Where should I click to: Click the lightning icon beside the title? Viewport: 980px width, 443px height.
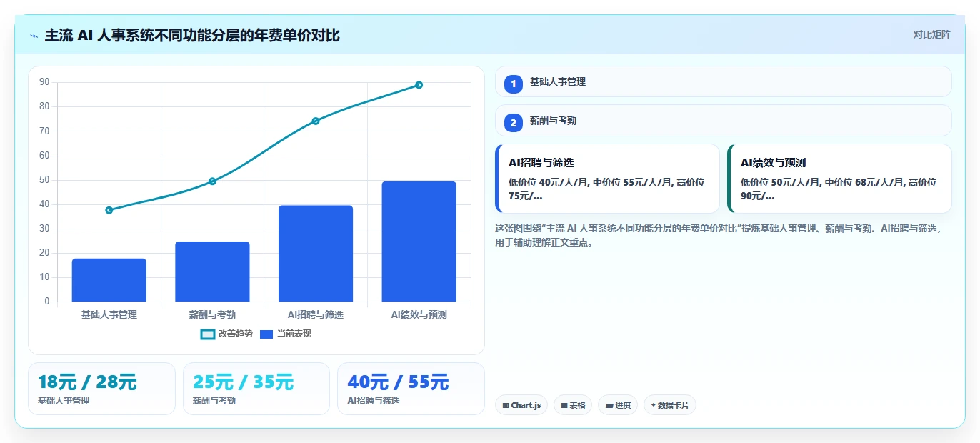pos(34,35)
